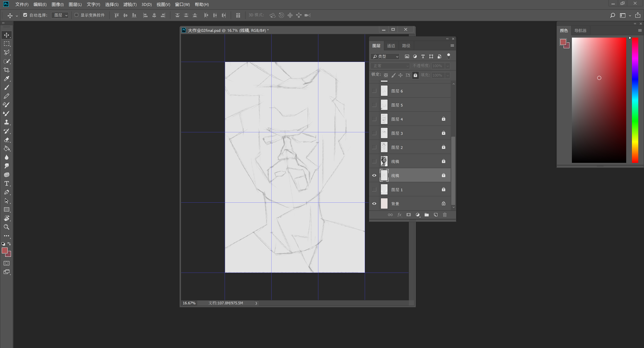Select the Zoom tool in toolbar
Viewport: 644px width, 348px height.
pyautogui.click(x=6, y=227)
